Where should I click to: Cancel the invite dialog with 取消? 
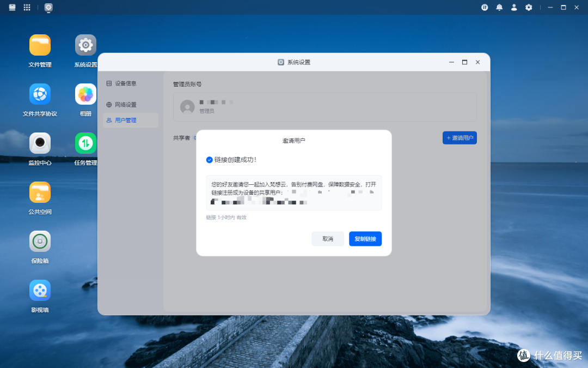(x=328, y=239)
